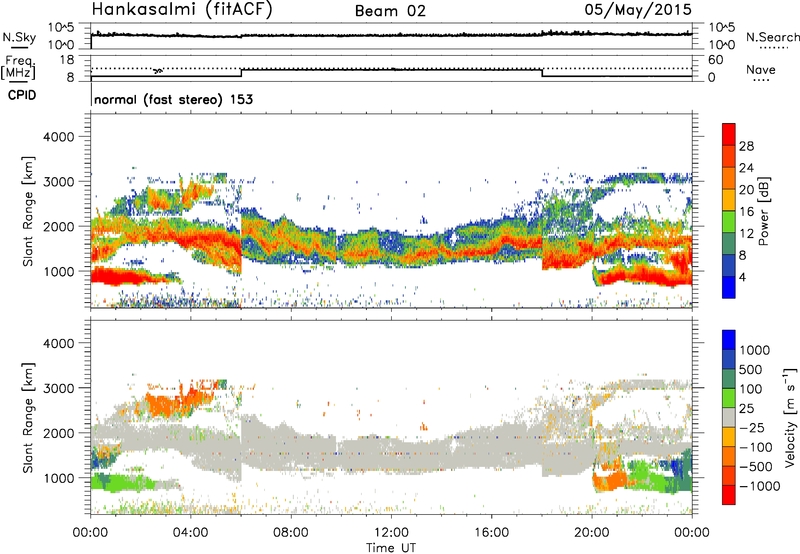Click the 'N.Search' legend label
Viewport: 800px width, 554px height.
[x=772, y=37]
